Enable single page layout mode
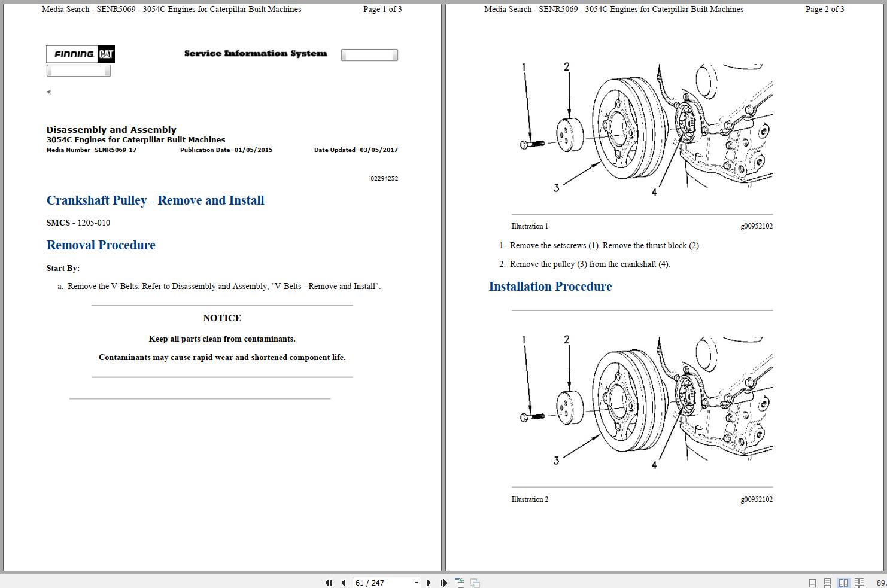 pos(812,583)
